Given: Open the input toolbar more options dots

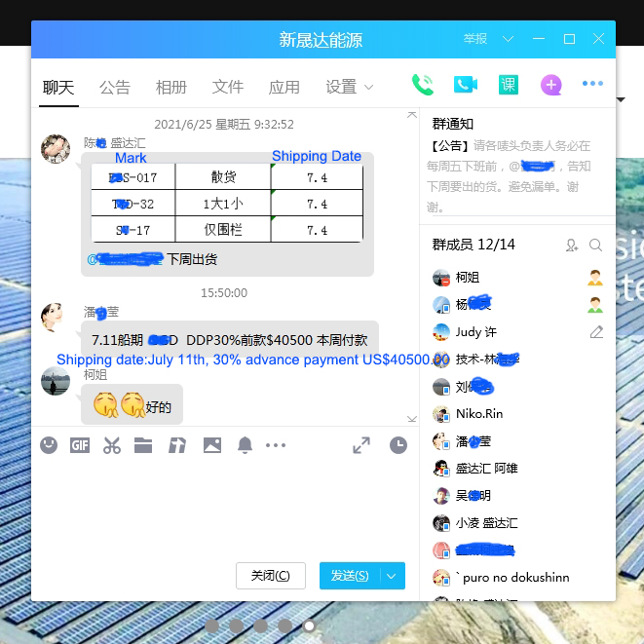Looking at the screenshot, I should click(276, 445).
